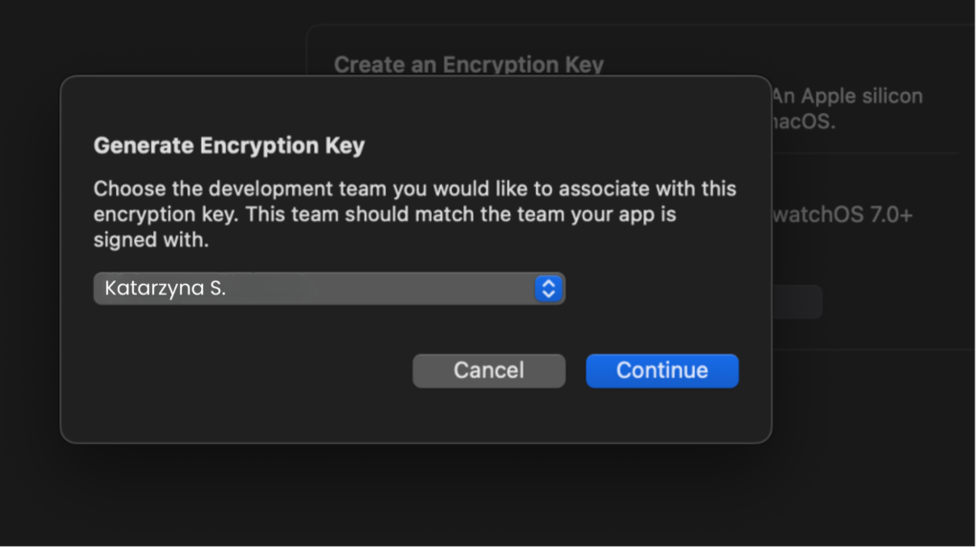Click the dimmed Create an Encryption Key heading
The width and height of the screenshot is (980, 548).
(469, 65)
